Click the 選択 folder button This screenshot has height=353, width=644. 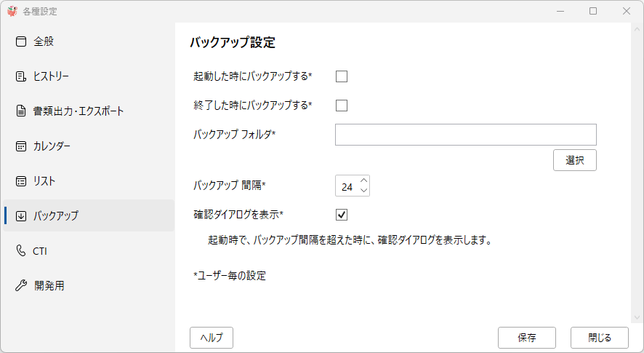575,160
